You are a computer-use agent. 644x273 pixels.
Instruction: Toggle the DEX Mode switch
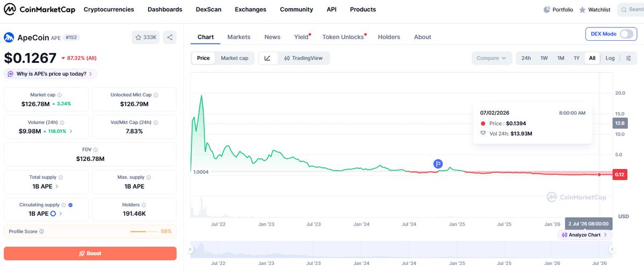[626, 34]
